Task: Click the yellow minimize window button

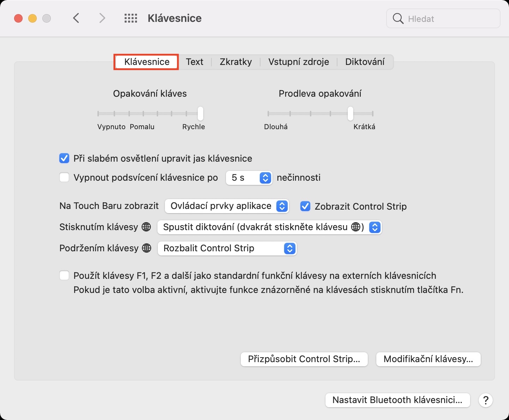Action: pyautogui.click(x=32, y=18)
